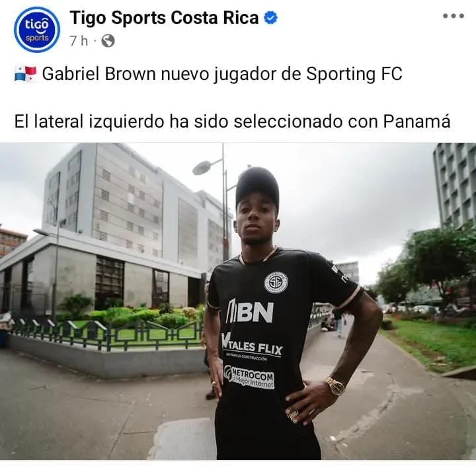Click the Vitales Flix sponsor logo
The image size is (476, 470).
pyautogui.click(x=252, y=346)
